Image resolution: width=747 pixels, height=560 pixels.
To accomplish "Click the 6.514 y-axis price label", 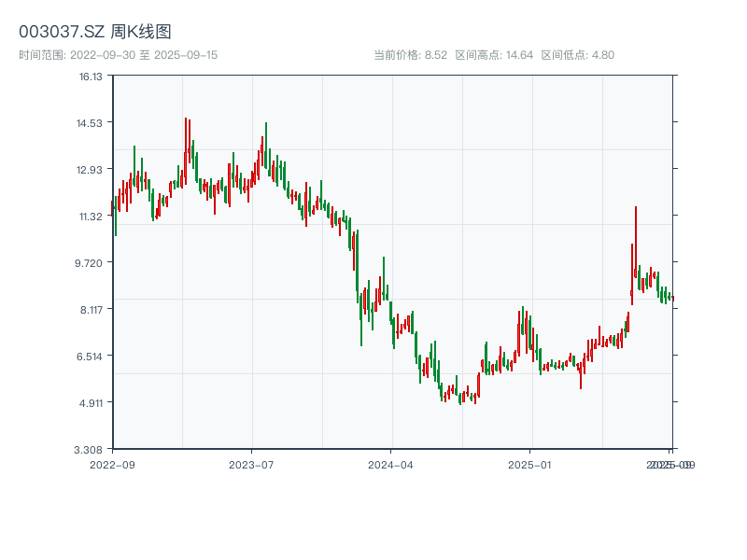I will [90, 357].
